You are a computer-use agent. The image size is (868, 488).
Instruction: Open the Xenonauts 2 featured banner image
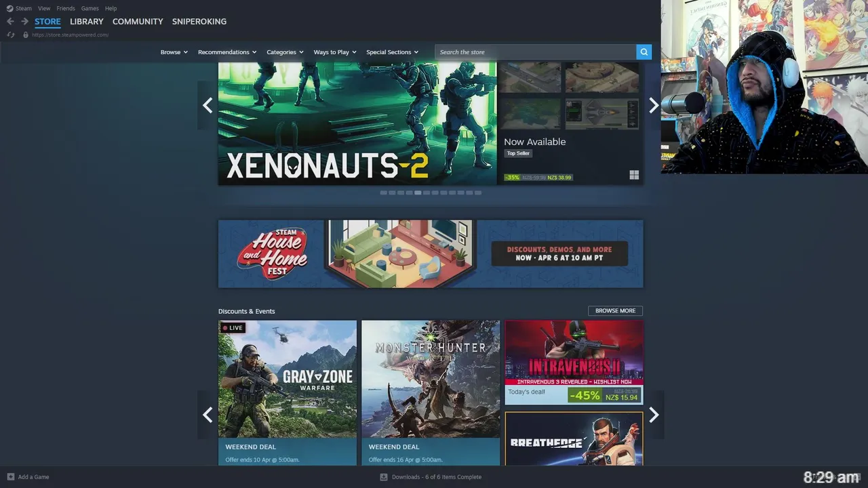357,123
